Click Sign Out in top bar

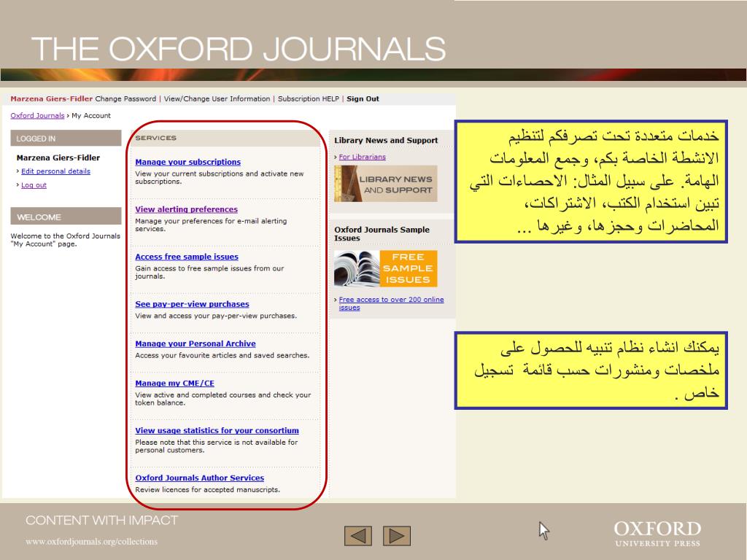point(363,98)
